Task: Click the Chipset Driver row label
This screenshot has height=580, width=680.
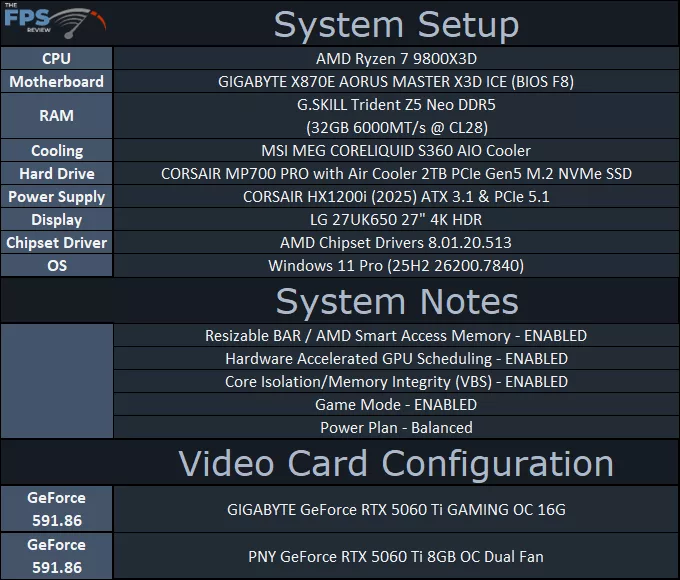Action: pos(56,242)
